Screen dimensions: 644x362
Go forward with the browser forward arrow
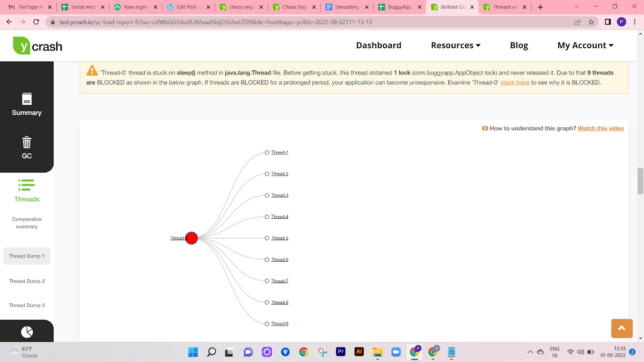23,23
